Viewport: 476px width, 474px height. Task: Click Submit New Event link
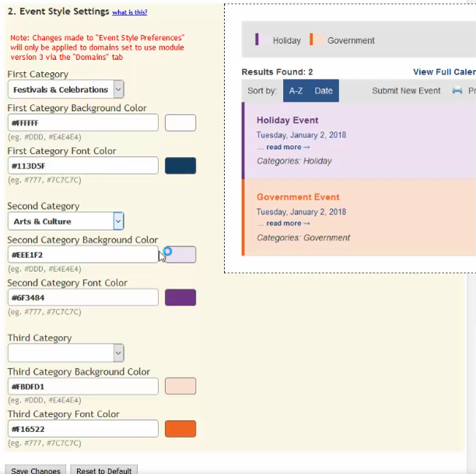pos(406,91)
